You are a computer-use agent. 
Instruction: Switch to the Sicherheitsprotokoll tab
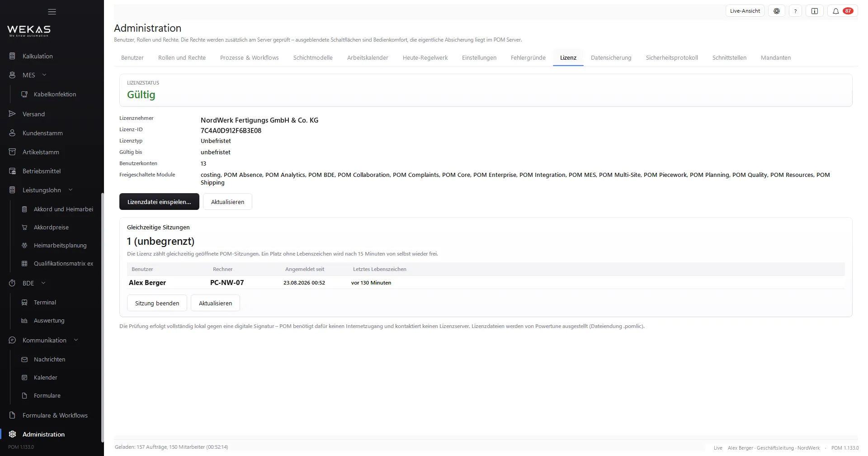tap(672, 57)
